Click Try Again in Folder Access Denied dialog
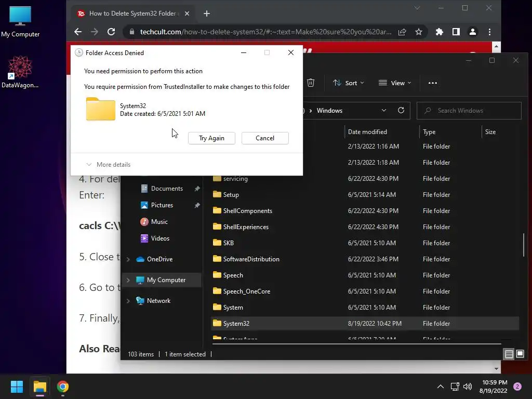 tap(211, 138)
